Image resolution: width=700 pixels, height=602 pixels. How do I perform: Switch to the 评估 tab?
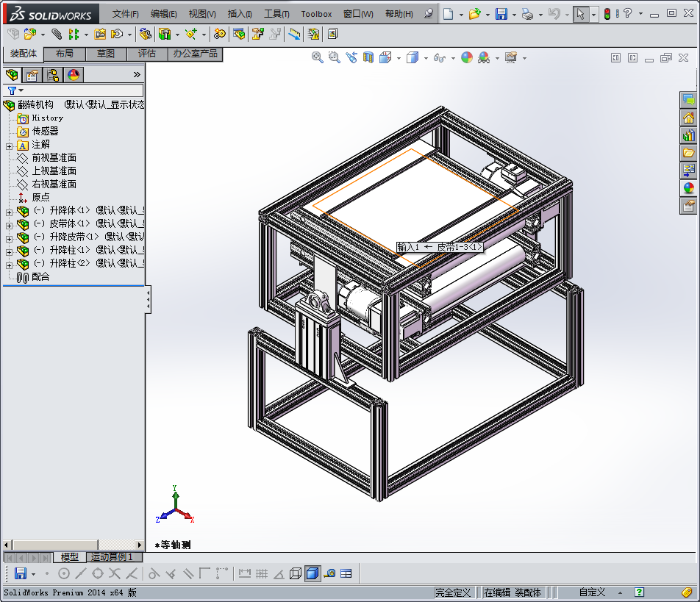point(147,54)
